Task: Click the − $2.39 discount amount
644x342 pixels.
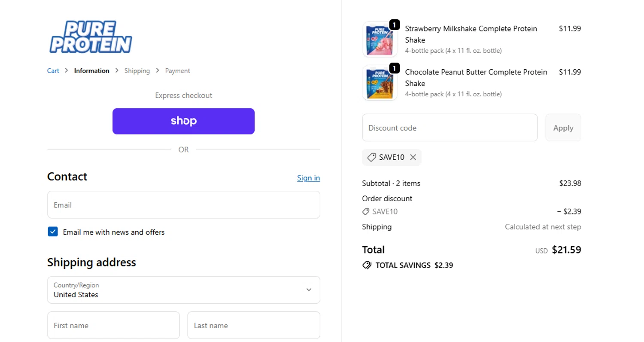Action: tap(569, 211)
